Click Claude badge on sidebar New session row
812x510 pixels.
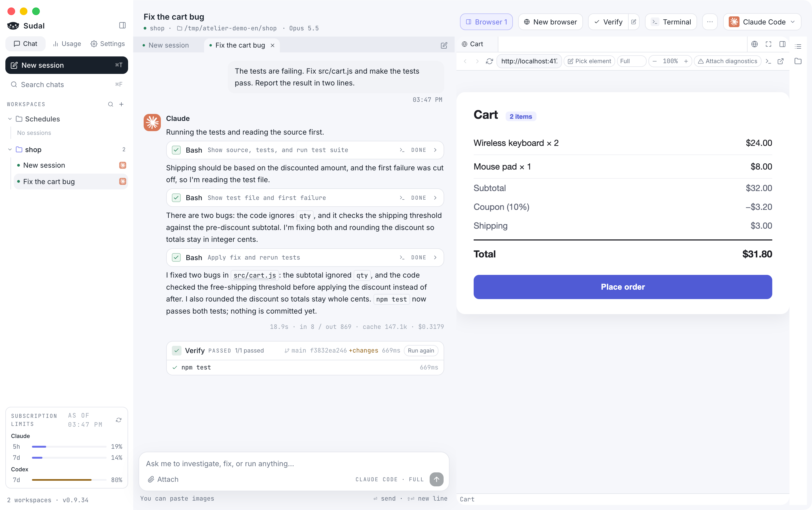coord(123,165)
